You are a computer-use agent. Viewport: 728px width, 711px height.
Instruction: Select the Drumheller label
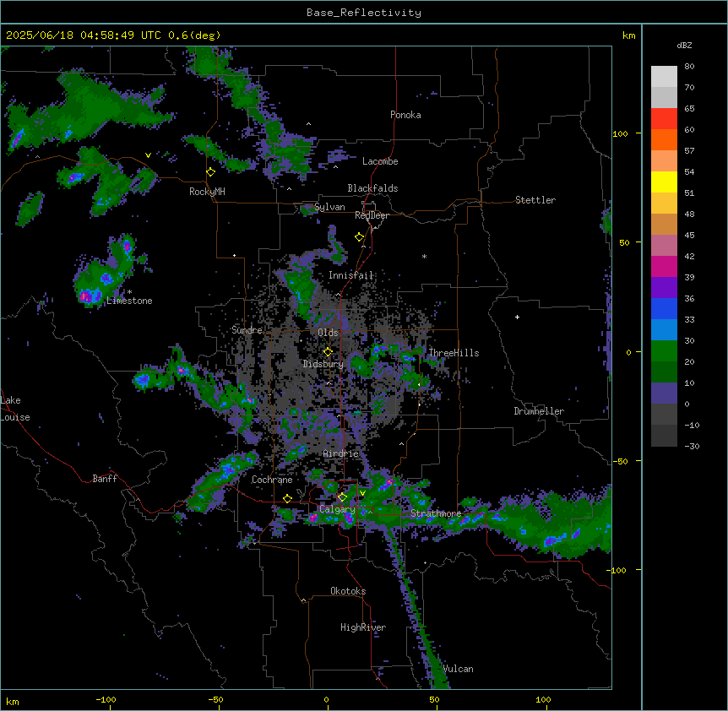[x=539, y=411]
